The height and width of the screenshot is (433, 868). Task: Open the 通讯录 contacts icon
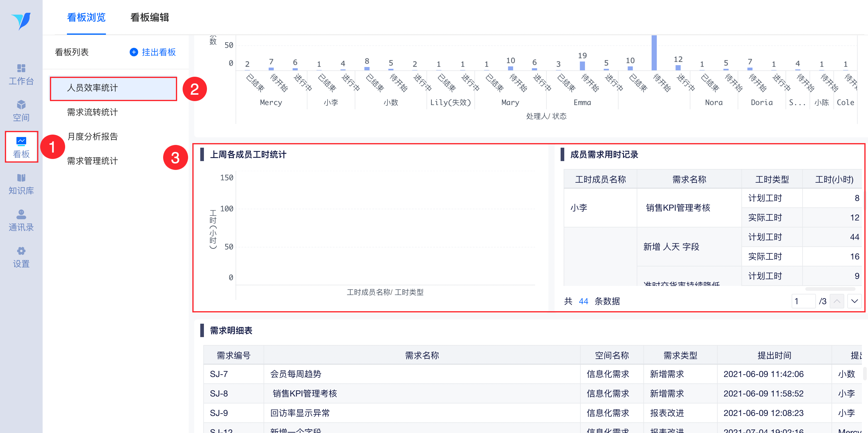pyautogui.click(x=21, y=214)
